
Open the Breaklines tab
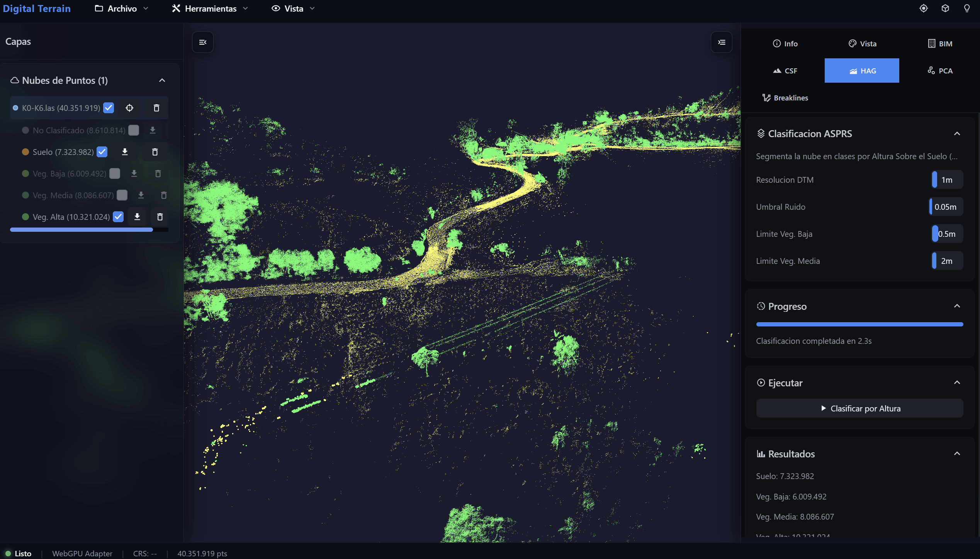(785, 98)
